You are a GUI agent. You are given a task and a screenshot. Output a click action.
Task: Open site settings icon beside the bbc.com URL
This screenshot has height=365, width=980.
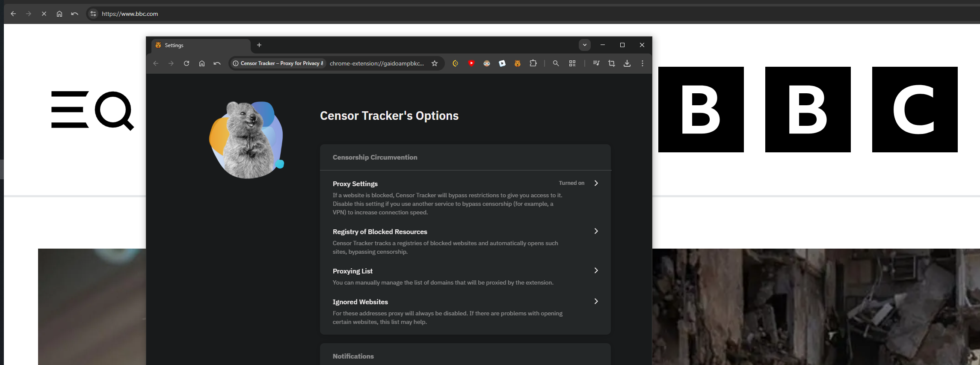[93, 14]
